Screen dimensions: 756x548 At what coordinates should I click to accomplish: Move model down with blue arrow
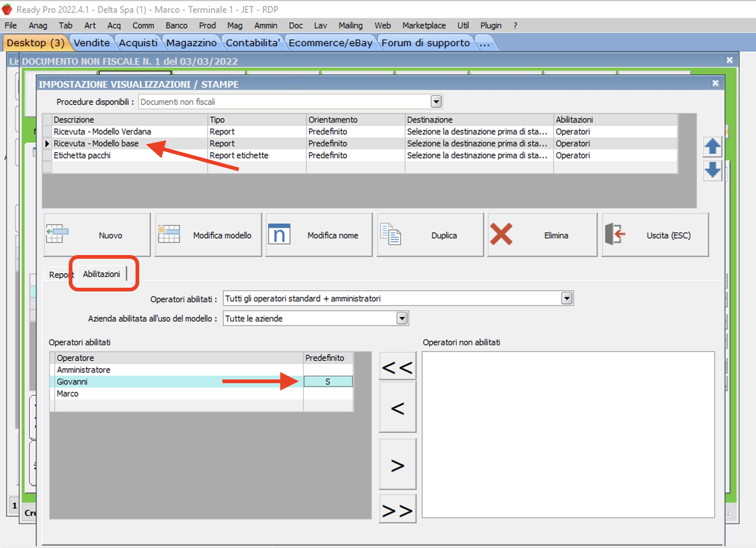(x=712, y=170)
